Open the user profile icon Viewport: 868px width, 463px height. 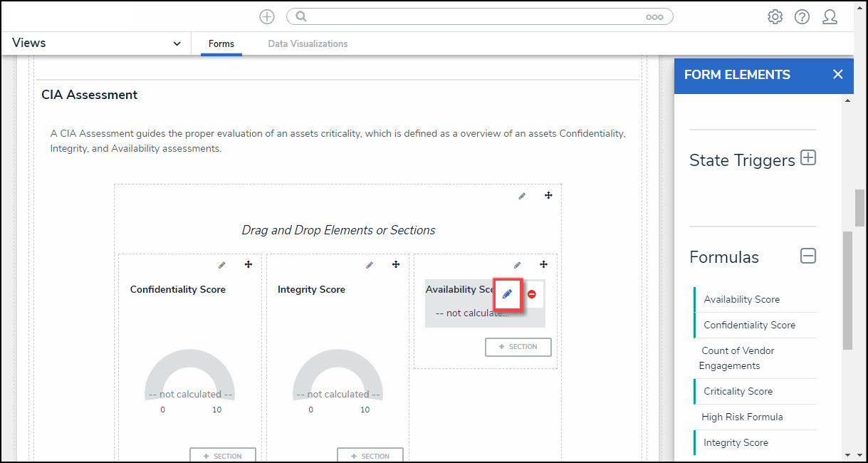pyautogui.click(x=830, y=17)
